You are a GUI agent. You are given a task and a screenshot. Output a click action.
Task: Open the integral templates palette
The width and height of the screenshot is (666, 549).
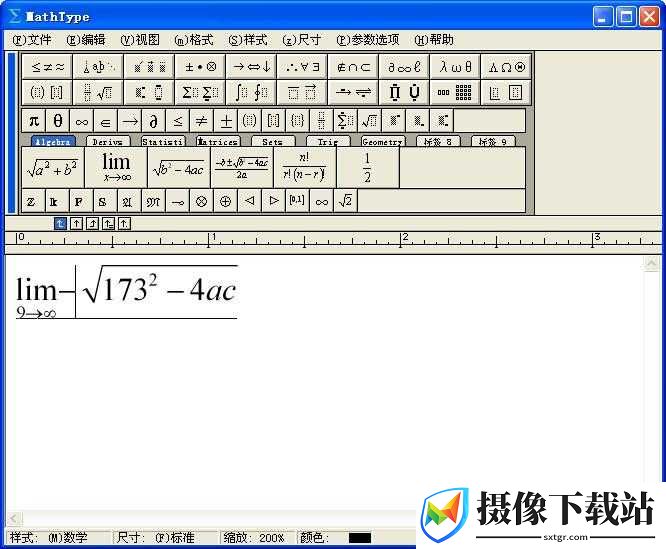point(251,92)
